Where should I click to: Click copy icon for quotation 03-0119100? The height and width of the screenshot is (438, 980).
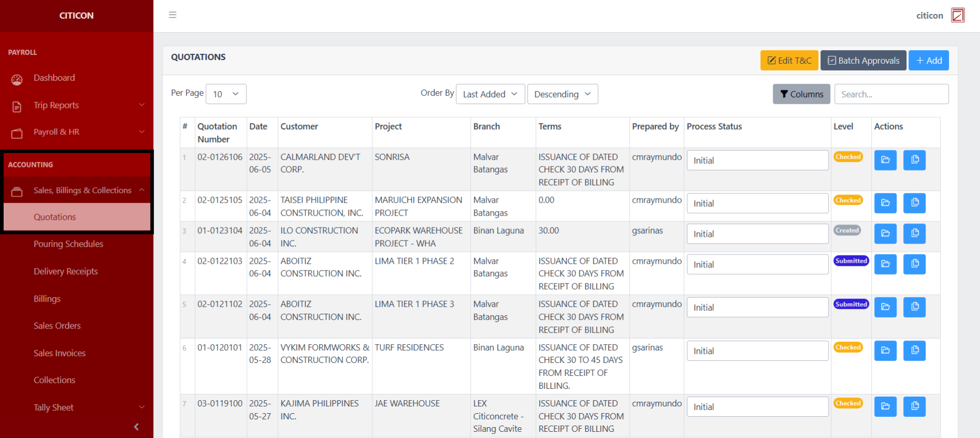(x=914, y=407)
